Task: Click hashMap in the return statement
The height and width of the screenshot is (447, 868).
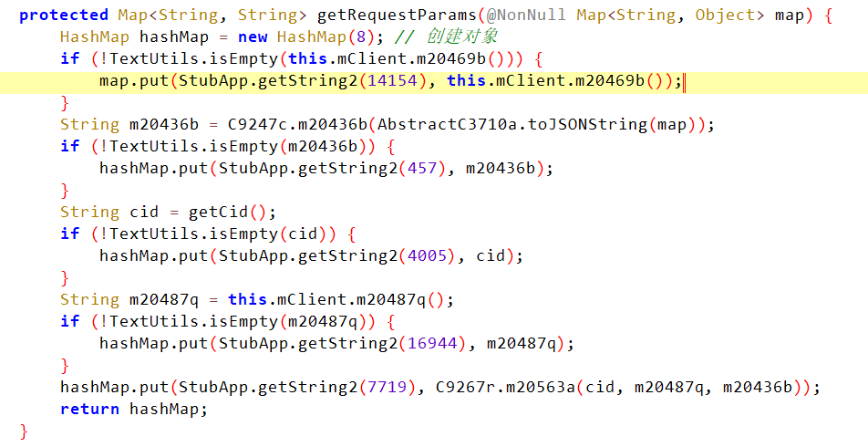Action: [x=164, y=410]
